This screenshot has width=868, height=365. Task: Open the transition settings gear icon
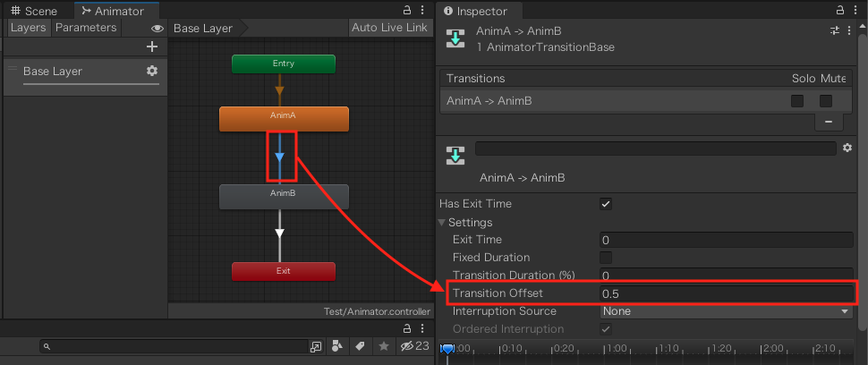[x=847, y=148]
